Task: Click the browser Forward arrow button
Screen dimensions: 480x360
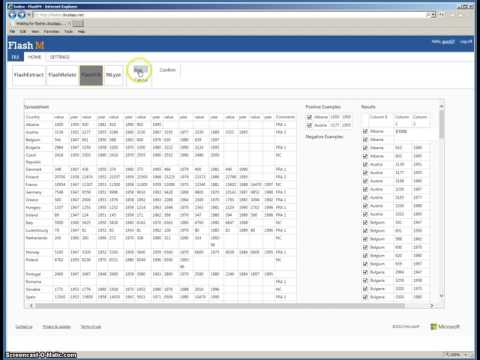Action: tap(22, 15)
